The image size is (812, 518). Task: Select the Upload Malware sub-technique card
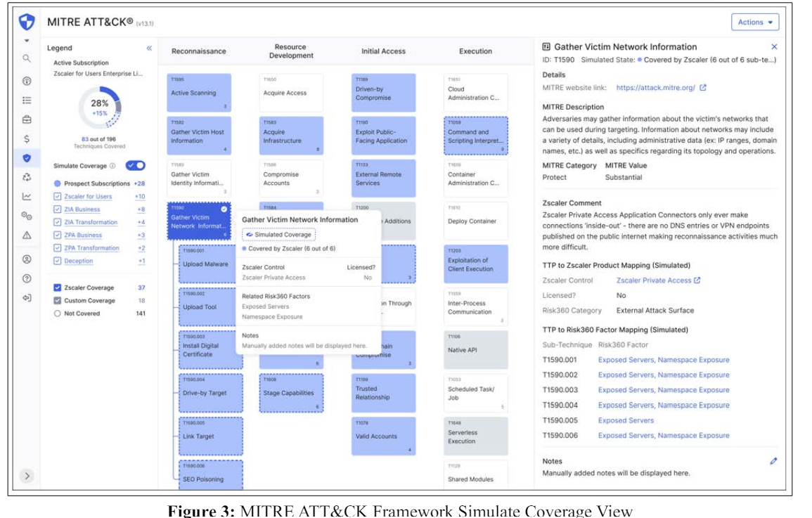(x=207, y=264)
